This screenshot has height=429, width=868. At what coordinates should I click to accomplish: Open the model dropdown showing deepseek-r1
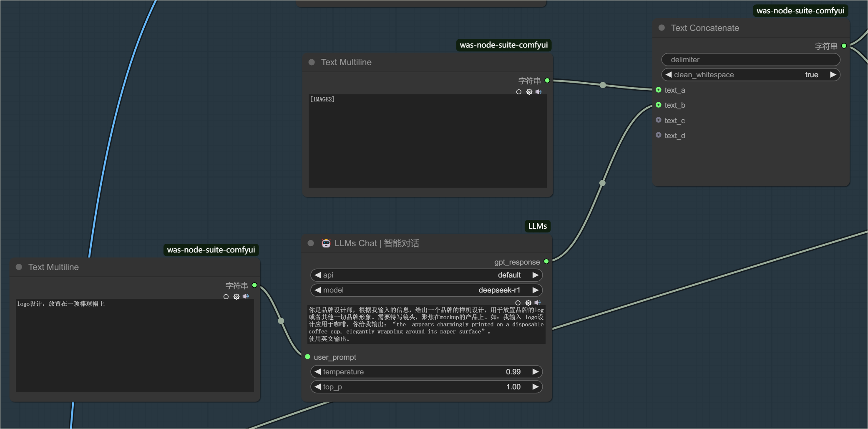426,290
